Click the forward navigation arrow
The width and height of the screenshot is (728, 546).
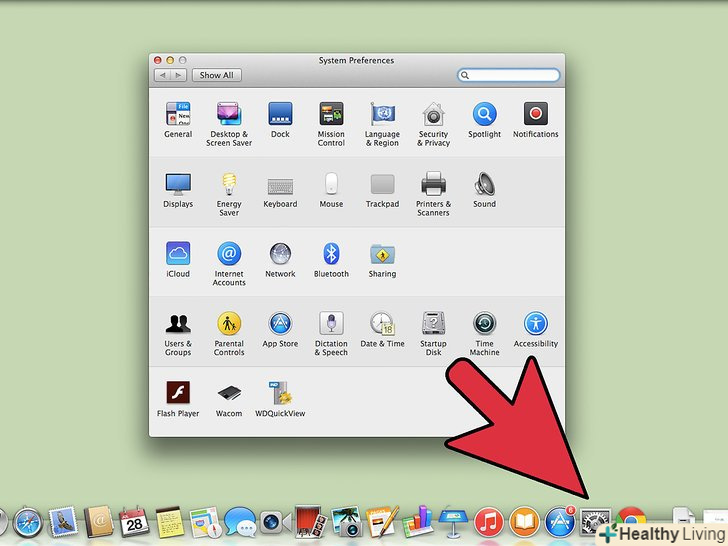click(178, 75)
